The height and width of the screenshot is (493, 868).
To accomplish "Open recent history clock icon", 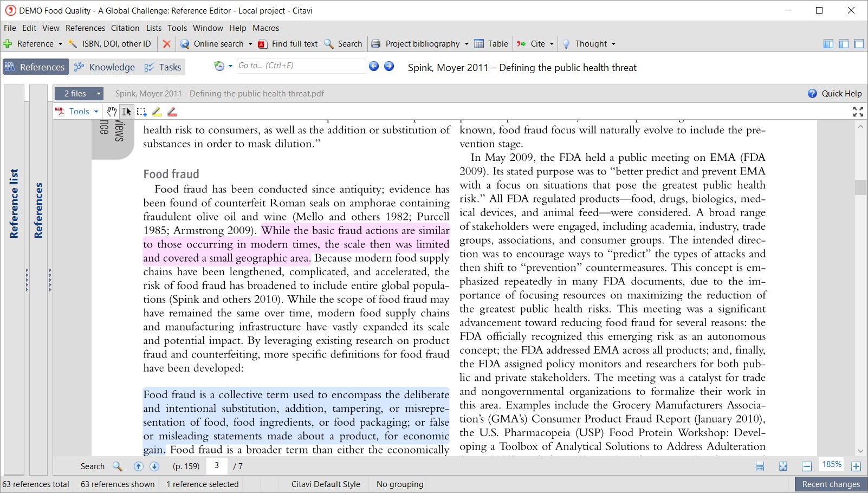I will pyautogui.click(x=219, y=66).
